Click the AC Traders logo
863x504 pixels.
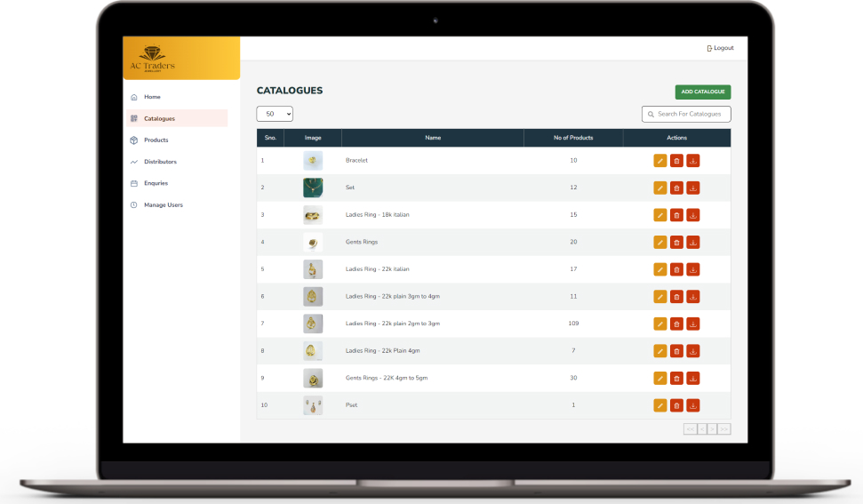[153, 59]
